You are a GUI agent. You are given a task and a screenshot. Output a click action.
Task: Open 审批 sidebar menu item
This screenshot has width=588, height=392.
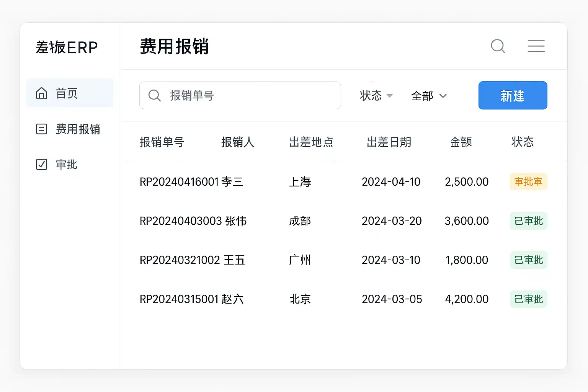click(x=67, y=165)
